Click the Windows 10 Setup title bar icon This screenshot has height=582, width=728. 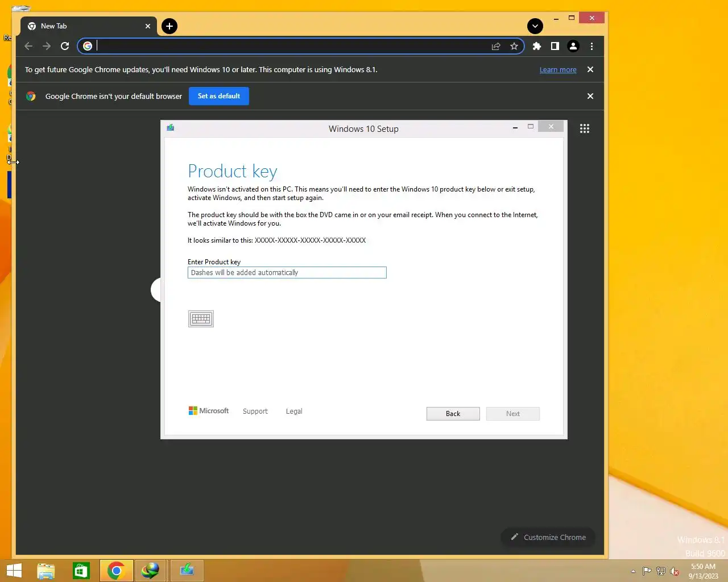click(x=170, y=128)
